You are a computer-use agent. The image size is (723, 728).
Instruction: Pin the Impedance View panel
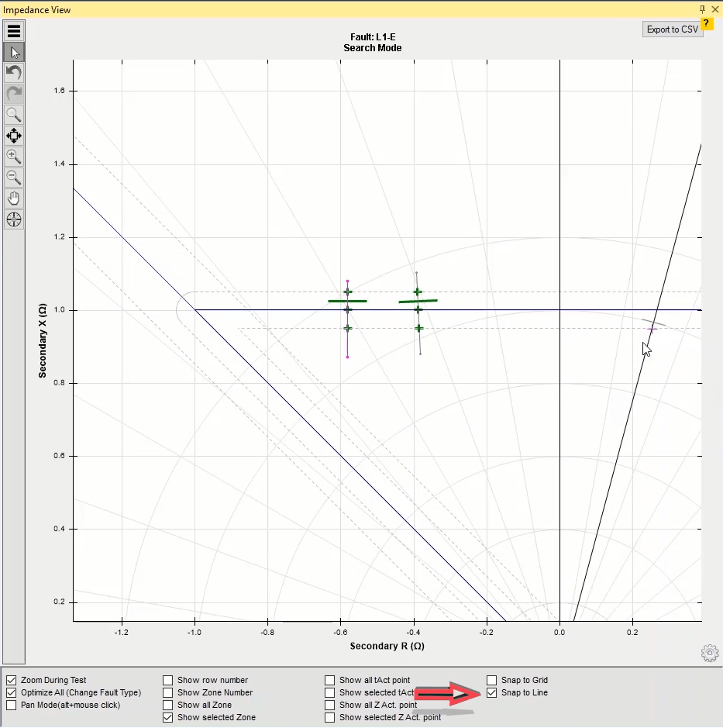703,9
